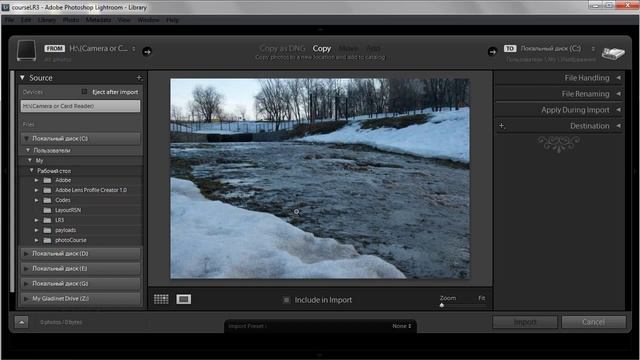Collapse Локальный диск (C:) volume

click(x=27, y=139)
